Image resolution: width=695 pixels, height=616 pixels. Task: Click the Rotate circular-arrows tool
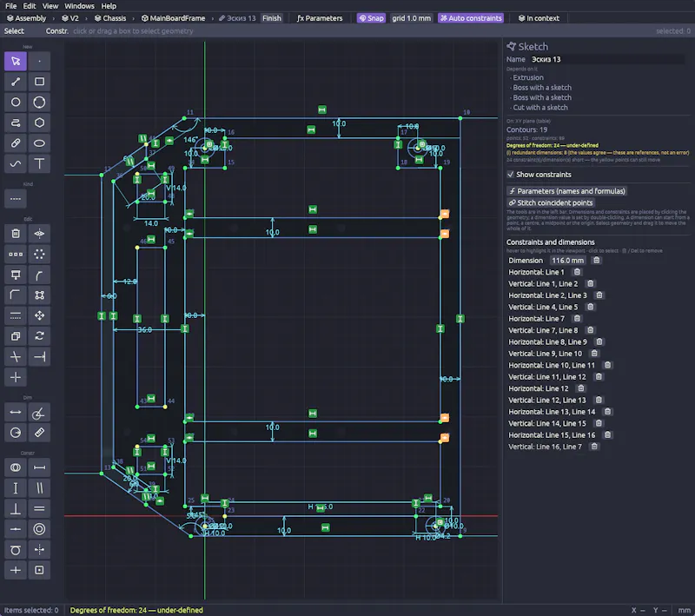click(x=39, y=336)
